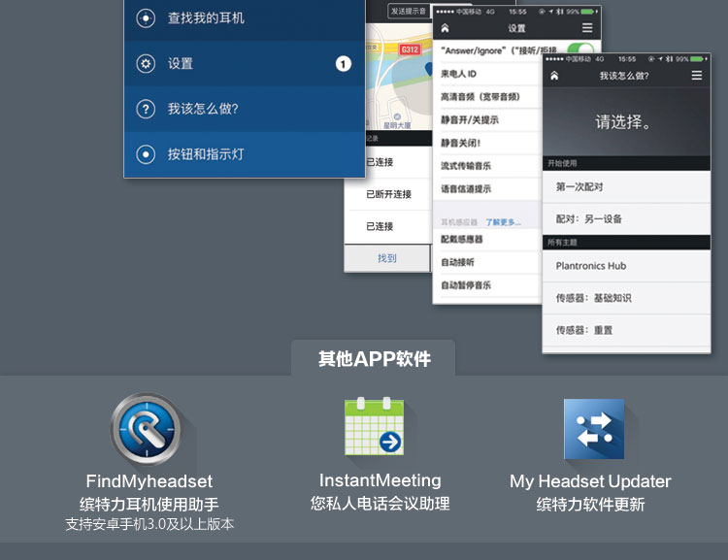Select 配戴感應器 setting
The height and width of the screenshot is (560, 728).
[487, 239]
